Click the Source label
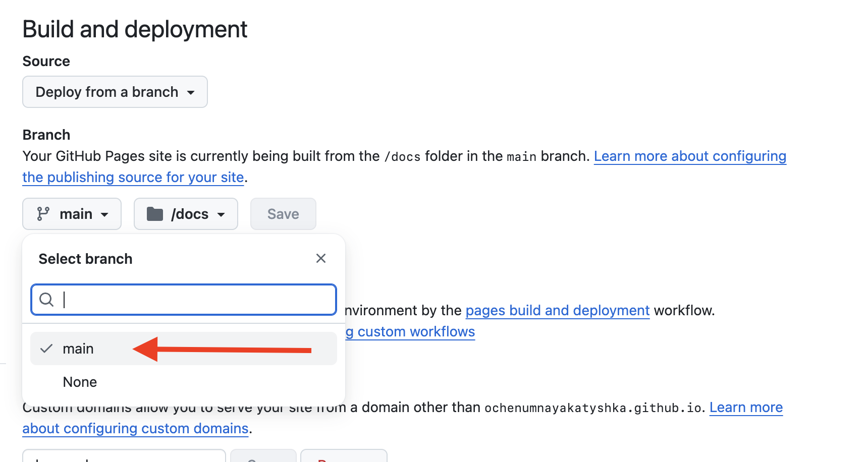Image resolution: width=868 pixels, height=462 pixels. coord(46,62)
